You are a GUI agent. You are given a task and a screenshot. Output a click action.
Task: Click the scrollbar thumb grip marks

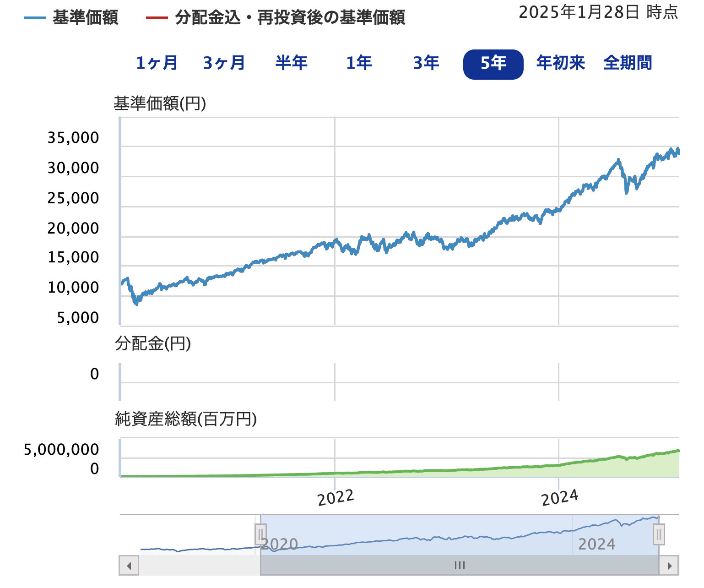[x=460, y=566]
